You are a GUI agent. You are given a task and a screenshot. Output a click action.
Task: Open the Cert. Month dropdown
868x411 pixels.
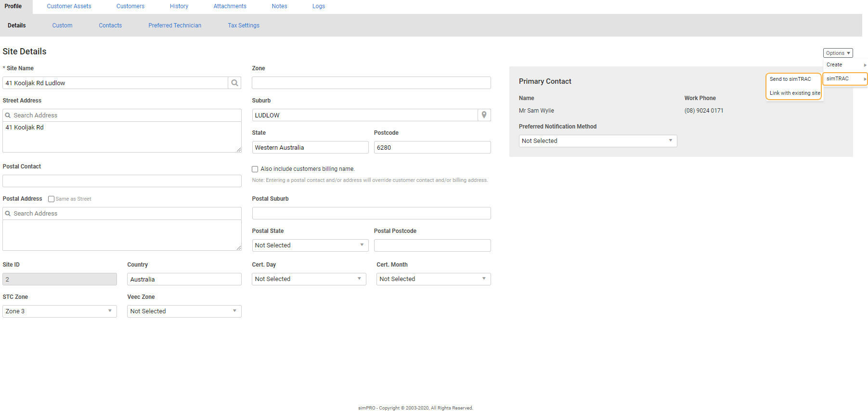point(434,279)
